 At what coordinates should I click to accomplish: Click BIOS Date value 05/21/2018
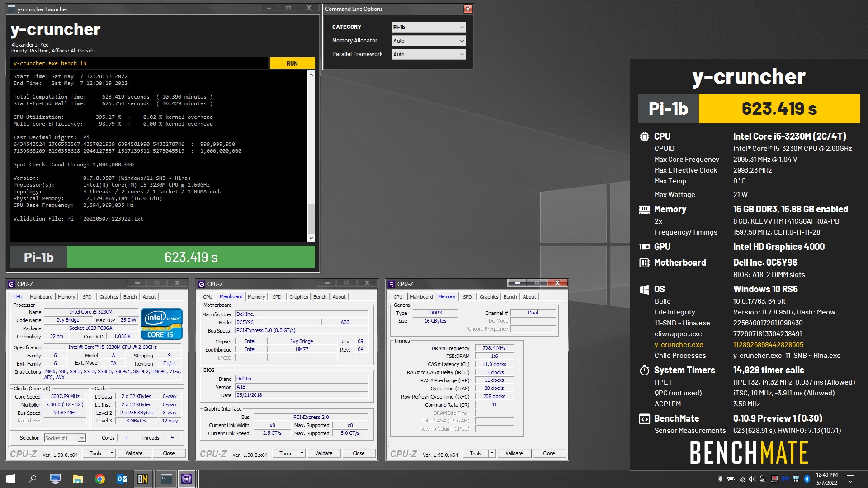click(x=302, y=395)
